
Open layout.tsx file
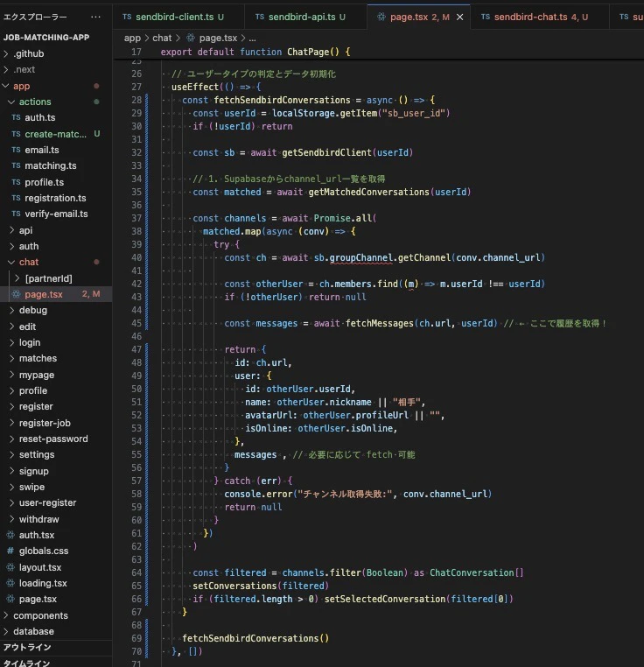pos(56,567)
